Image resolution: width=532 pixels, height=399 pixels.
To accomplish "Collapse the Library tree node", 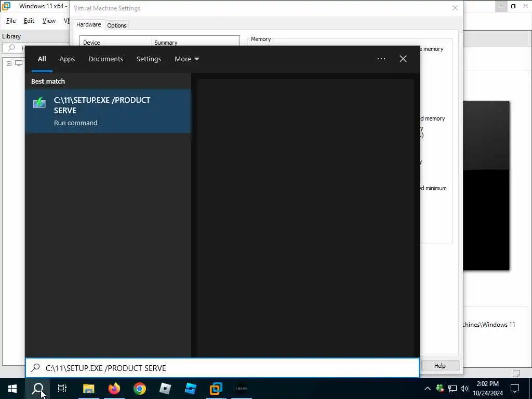I will coord(9,63).
